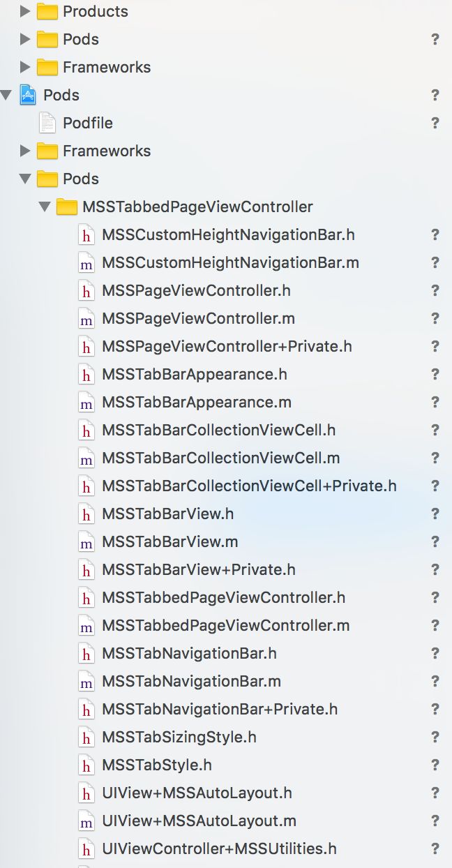Image resolution: width=452 pixels, height=868 pixels.
Task: Click the source control status marker for Podfile
Action: [435, 123]
